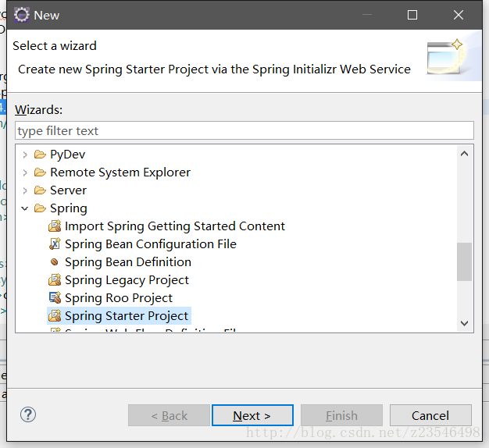Select the Server tree item
This screenshot has height=448, width=489.
point(68,190)
